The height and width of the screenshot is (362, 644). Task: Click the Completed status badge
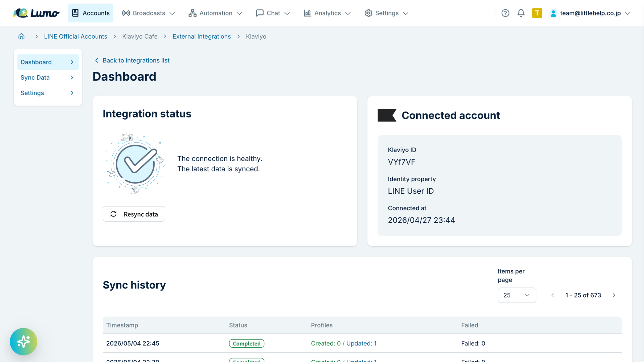[247, 343]
